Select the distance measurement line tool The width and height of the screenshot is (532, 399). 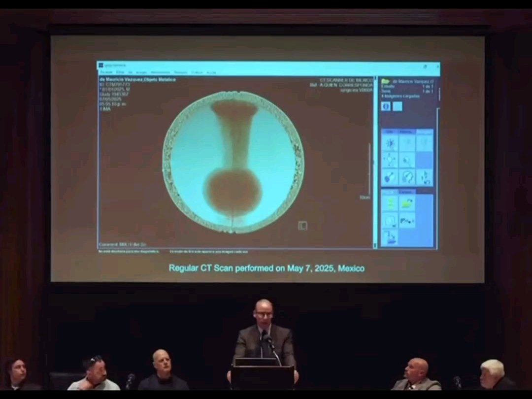[390, 177]
